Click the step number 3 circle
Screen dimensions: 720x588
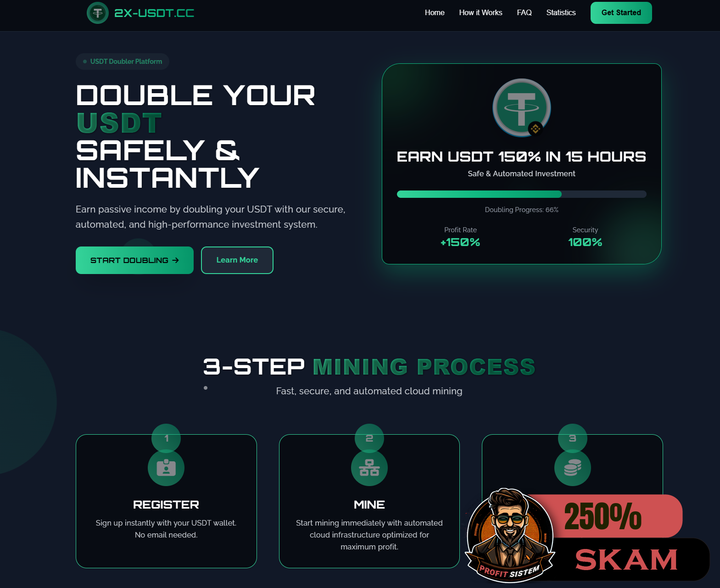[x=573, y=438]
